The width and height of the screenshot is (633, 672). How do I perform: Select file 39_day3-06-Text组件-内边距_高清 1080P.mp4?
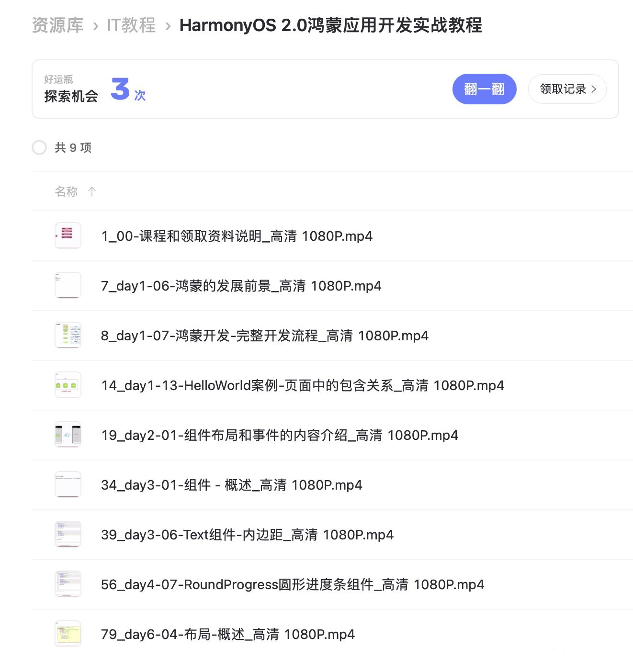click(248, 535)
